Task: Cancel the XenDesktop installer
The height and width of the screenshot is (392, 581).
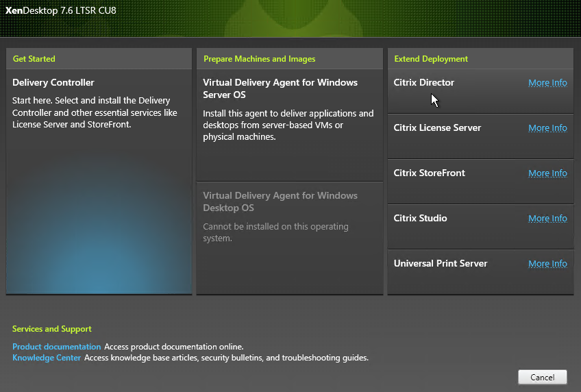Action: (x=543, y=377)
